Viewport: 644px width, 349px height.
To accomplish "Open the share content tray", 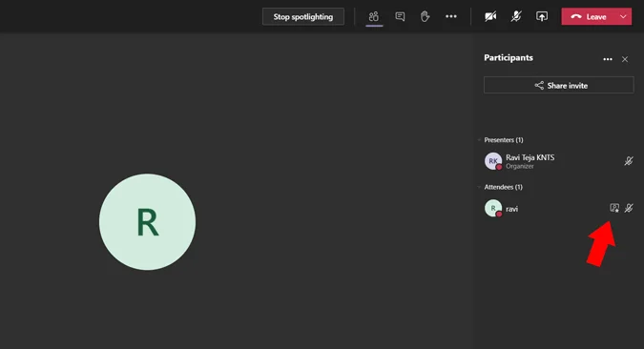I will [542, 17].
